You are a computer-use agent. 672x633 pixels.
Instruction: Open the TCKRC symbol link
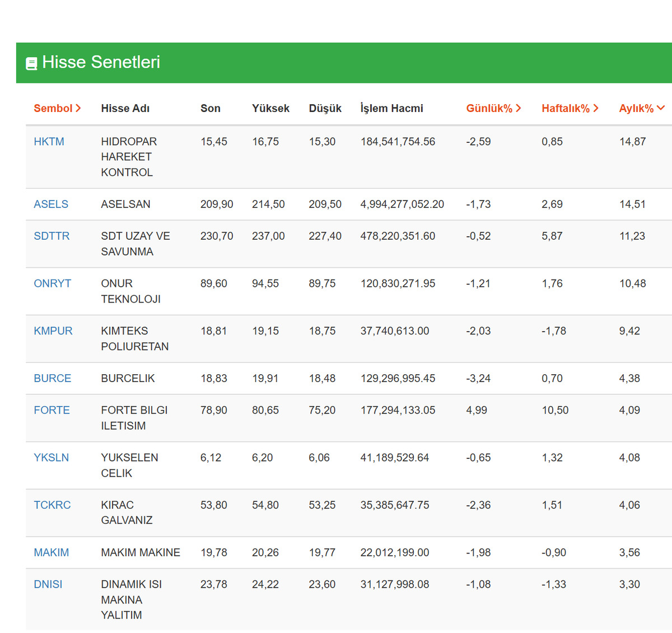[x=52, y=505]
